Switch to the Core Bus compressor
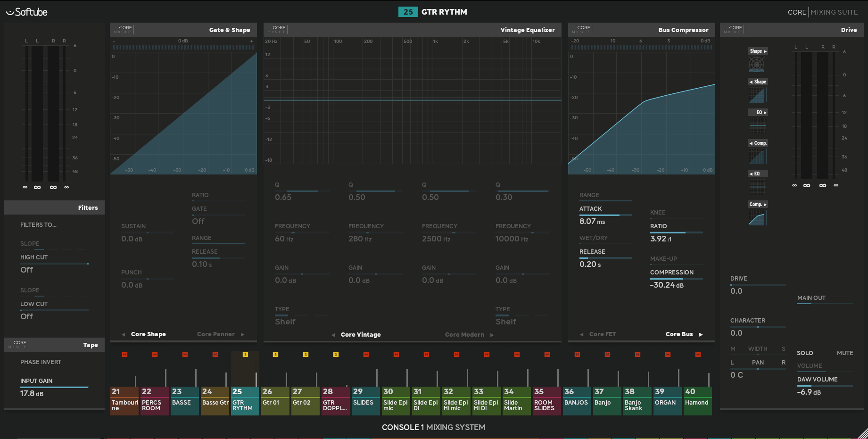868x439 pixels. tap(679, 334)
